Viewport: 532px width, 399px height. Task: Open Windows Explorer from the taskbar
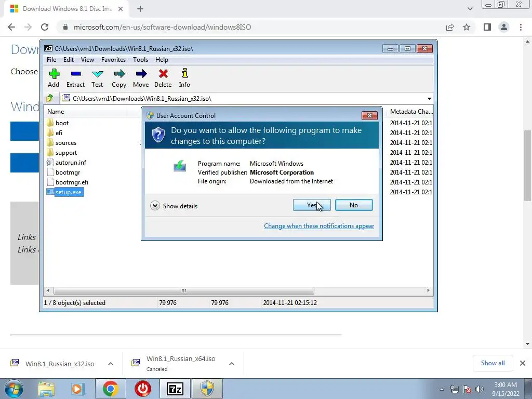46,389
